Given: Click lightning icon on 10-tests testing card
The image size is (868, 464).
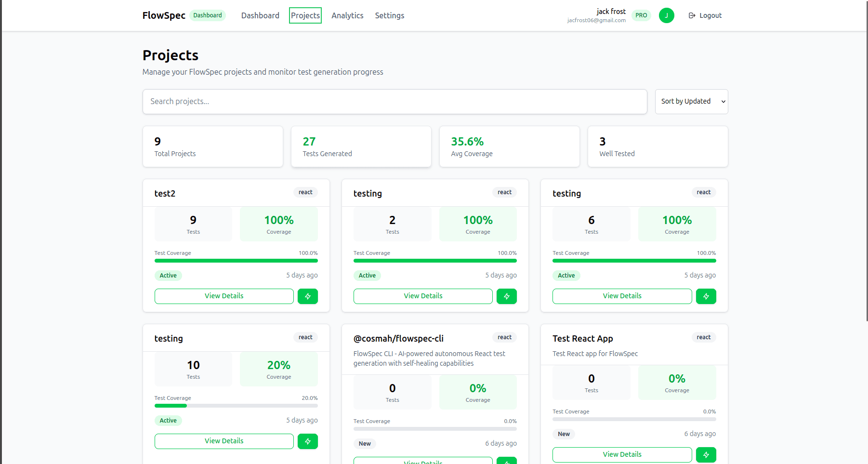Looking at the screenshot, I should point(307,441).
